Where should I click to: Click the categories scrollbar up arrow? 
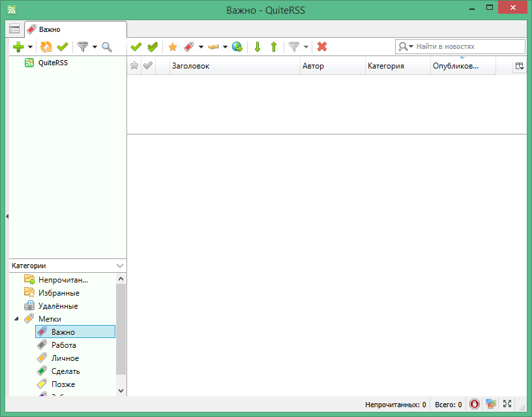[x=121, y=279]
